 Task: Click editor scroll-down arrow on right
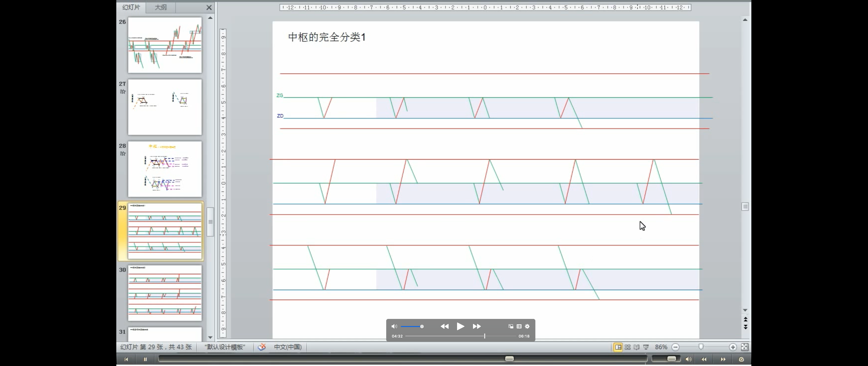pyautogui.click(x=745, y=310)
